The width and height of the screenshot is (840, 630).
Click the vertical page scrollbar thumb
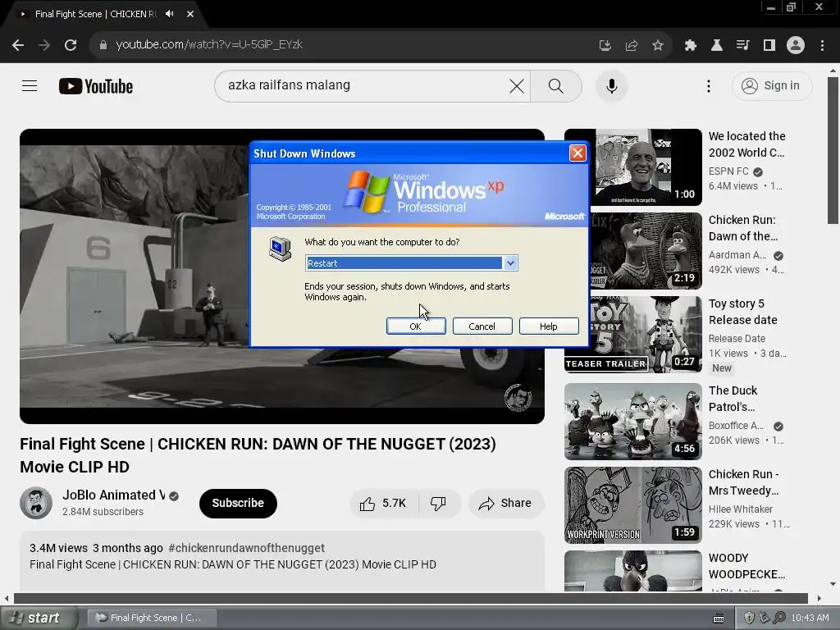(833, 151)
